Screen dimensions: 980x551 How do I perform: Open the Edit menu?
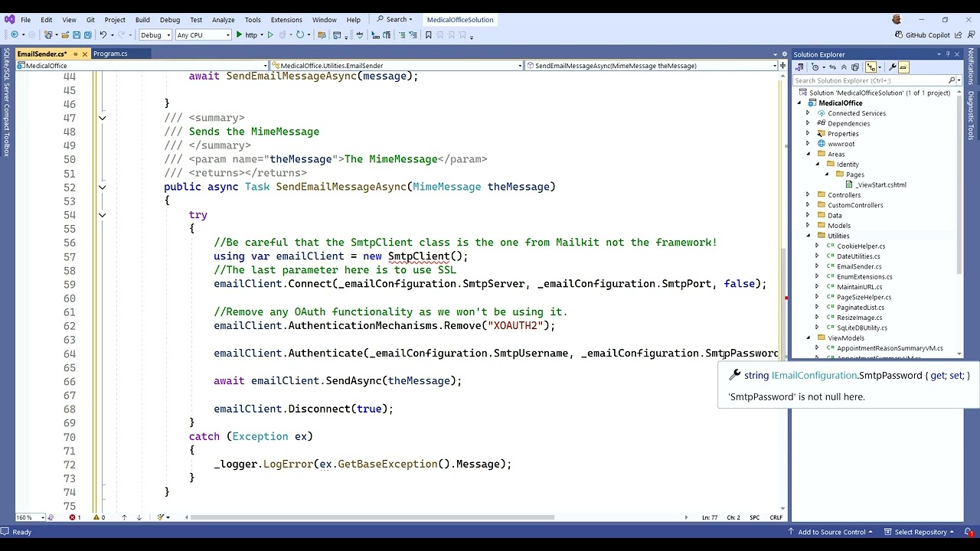coord(47,20)
